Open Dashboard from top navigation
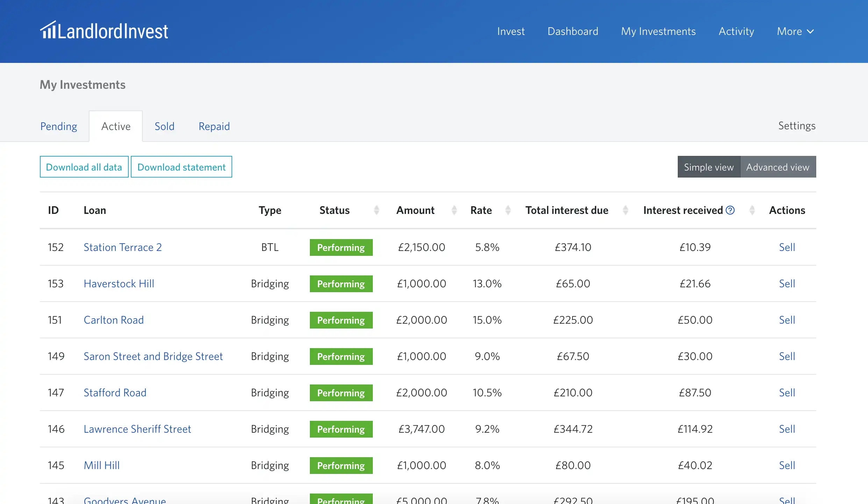 pyautogui.click(x=573, y=31)
